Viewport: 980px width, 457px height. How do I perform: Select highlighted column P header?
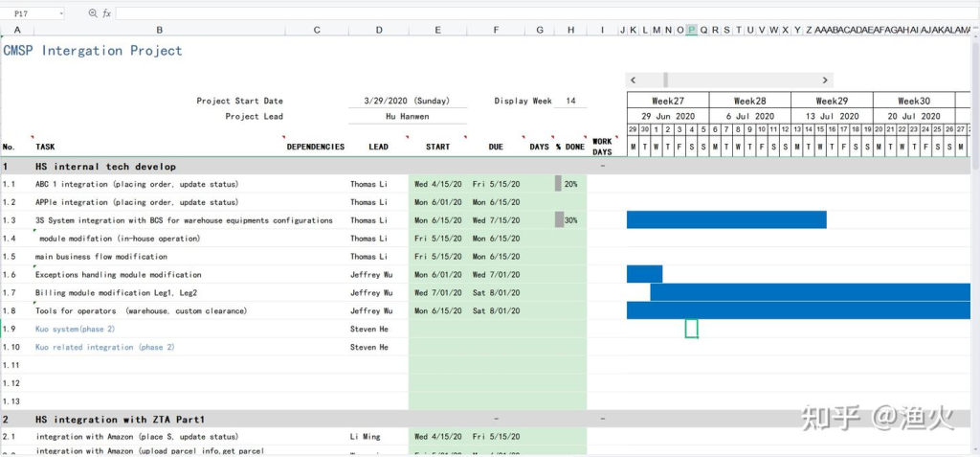pos(692,30)
